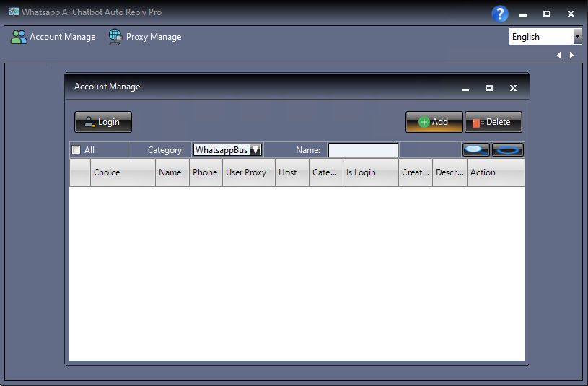This screenshot has width=588, height=386.
Task: Click the Is Login column header
Action: pos(371,172)
